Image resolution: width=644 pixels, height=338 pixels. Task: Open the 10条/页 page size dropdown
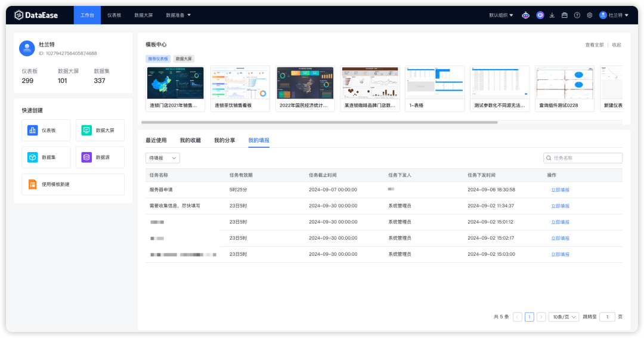[x=563, y=317]
